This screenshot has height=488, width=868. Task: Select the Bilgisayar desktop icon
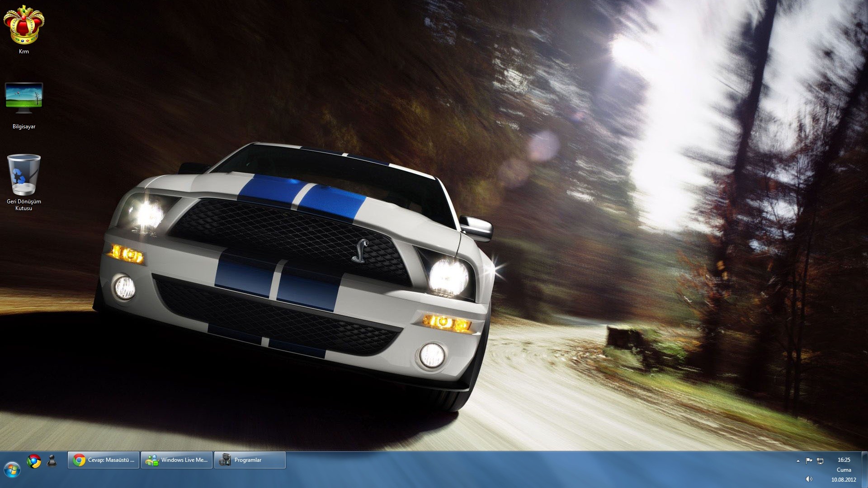[x=24, y=106]
